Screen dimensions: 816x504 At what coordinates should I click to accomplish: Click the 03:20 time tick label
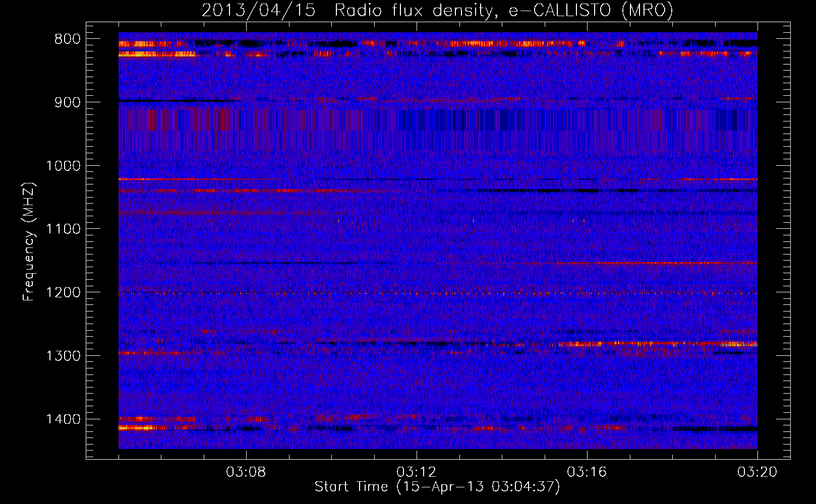[757, 472]
